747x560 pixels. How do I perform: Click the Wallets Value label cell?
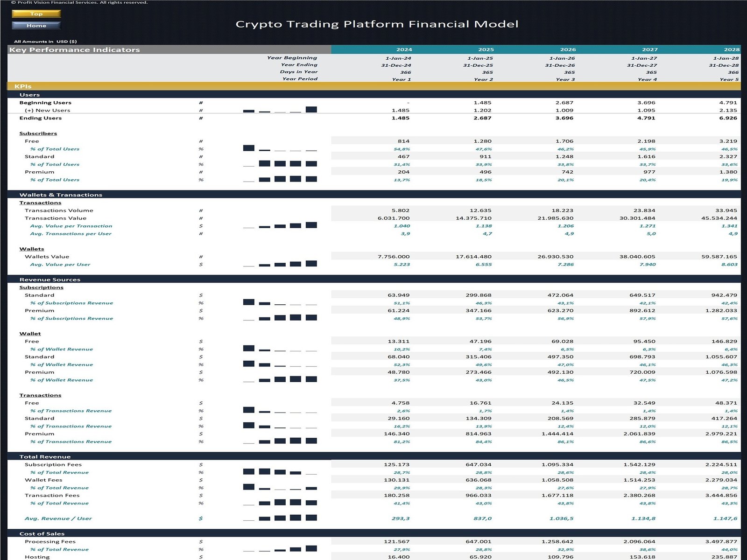click(47, 257)
